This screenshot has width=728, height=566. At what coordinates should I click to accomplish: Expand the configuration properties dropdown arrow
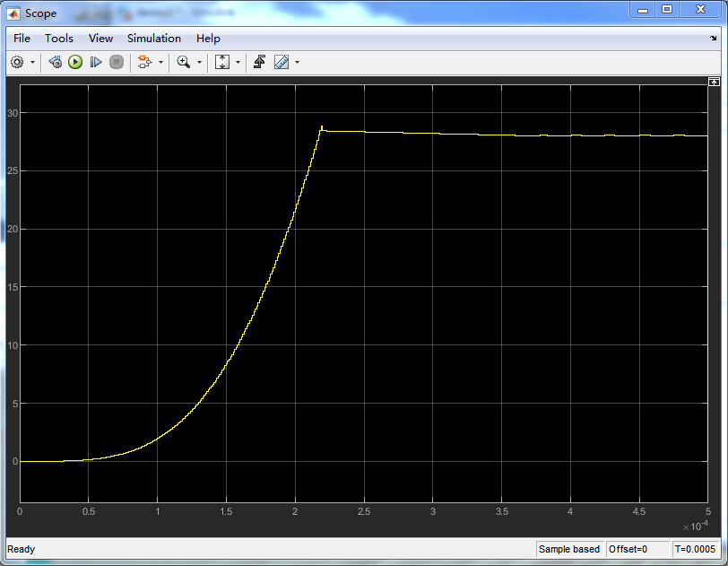pos(33,63)
